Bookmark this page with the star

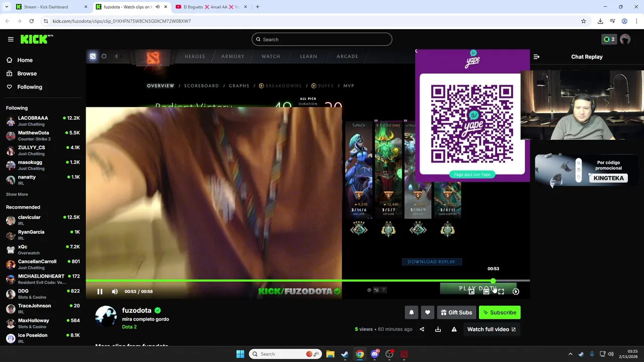[584, 21]
